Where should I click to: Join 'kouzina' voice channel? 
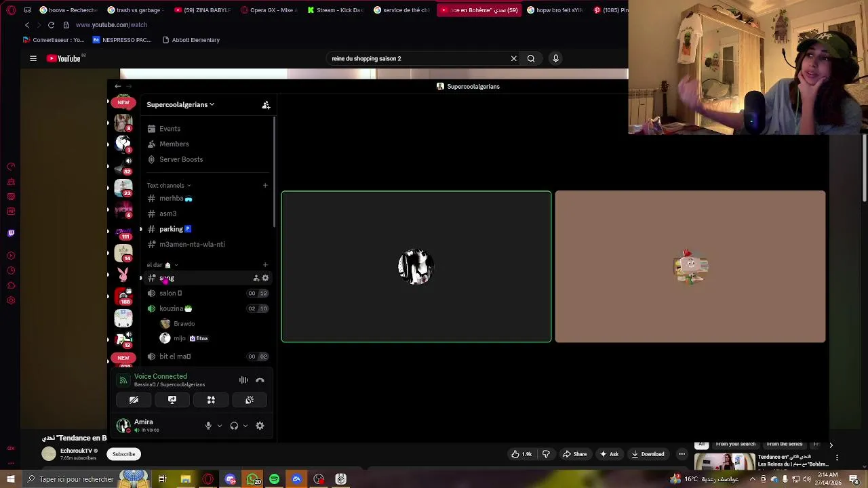208,308
